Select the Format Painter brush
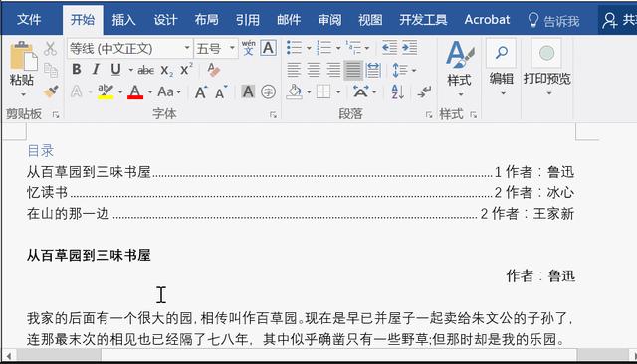This screenshot has width=637, height=364. pos(51,91)
